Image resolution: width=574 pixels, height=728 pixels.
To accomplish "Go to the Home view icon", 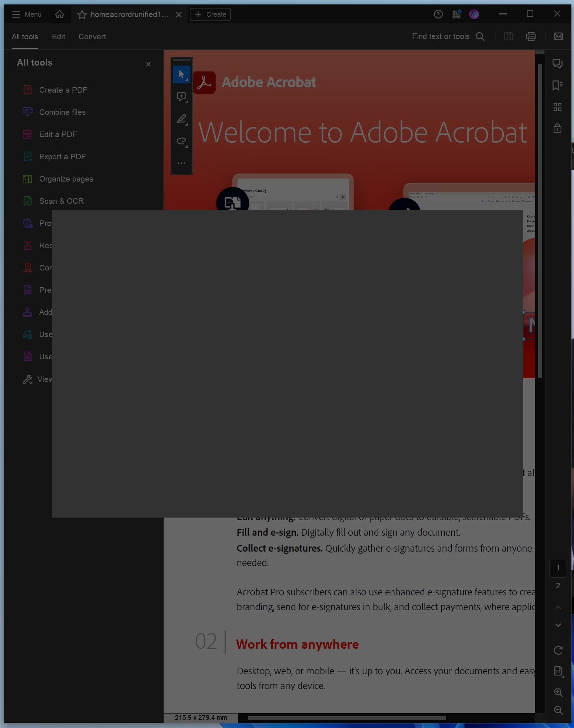I will pos(60,14).
